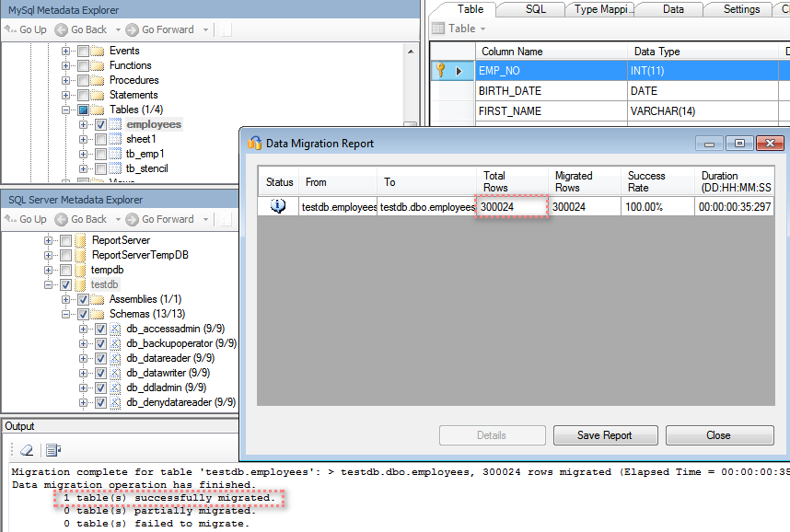
Task: Expand the db_datareader schema node
Action: [x=84, y=359]
